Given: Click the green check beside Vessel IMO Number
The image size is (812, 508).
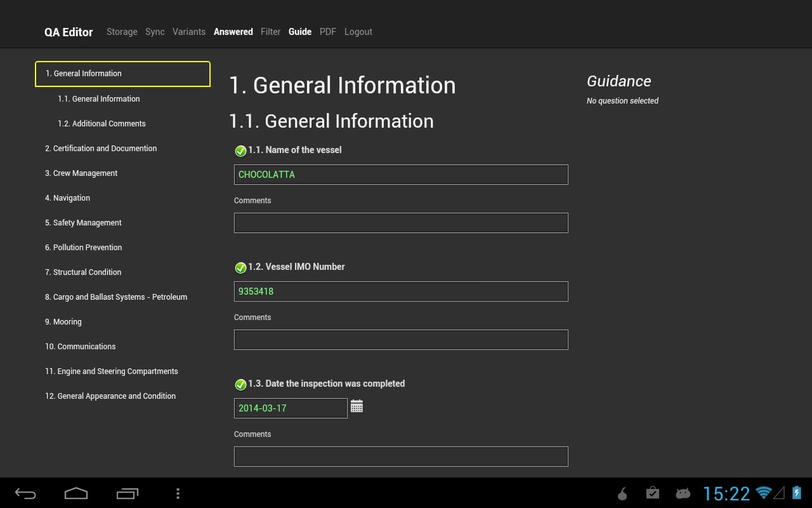Looking at the screenshot, I should point(240,268).
